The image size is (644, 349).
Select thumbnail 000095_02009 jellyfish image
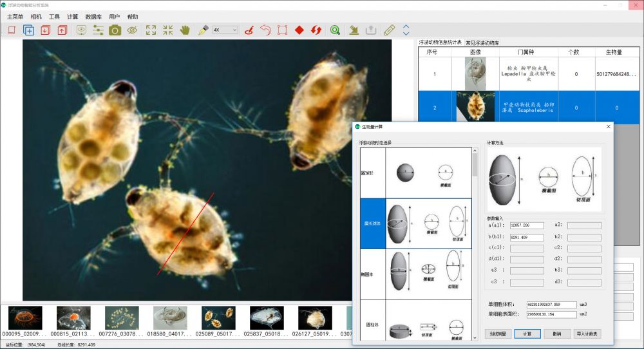pyautogui.click(x=25, y=318)
